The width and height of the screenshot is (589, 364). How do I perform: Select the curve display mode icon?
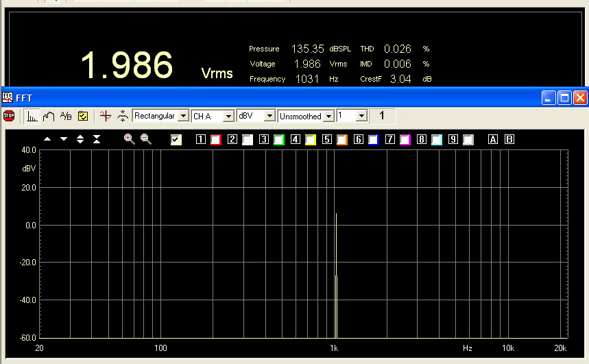(49, 116)
